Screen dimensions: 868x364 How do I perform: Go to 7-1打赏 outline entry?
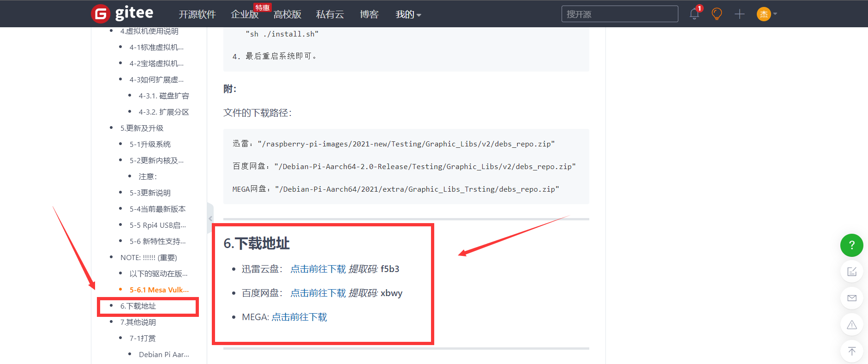[143, 338]
